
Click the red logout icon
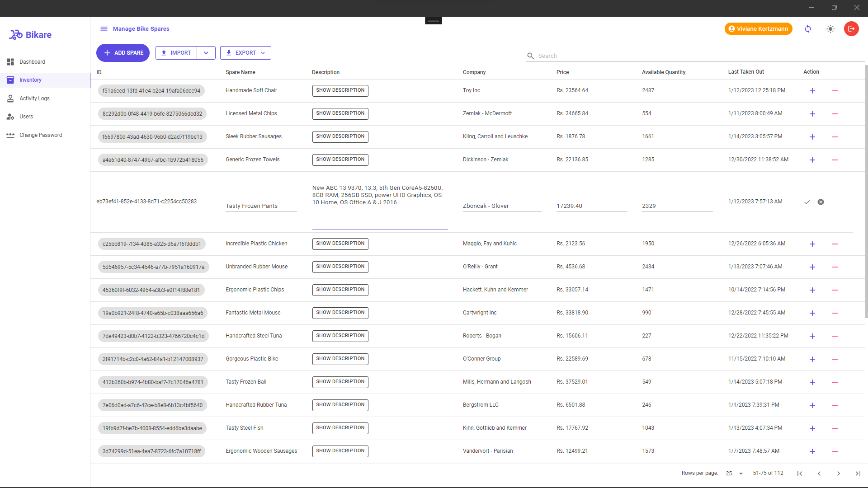tap(851, 29)
